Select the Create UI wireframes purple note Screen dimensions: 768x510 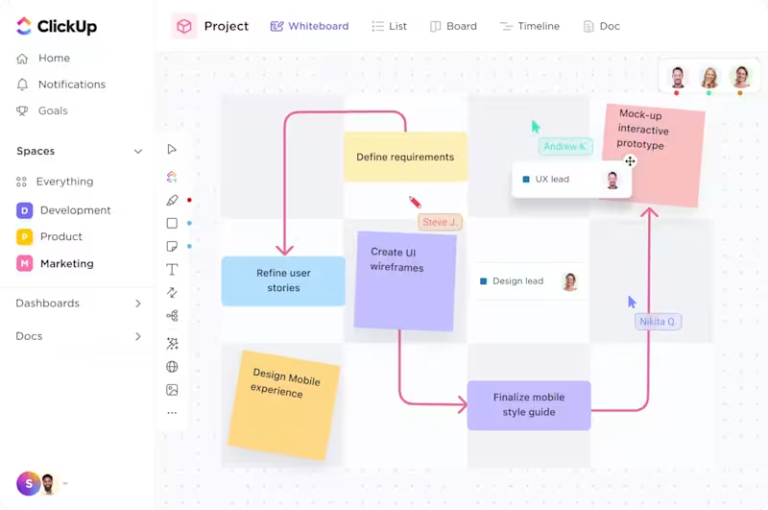coord(405,281)
